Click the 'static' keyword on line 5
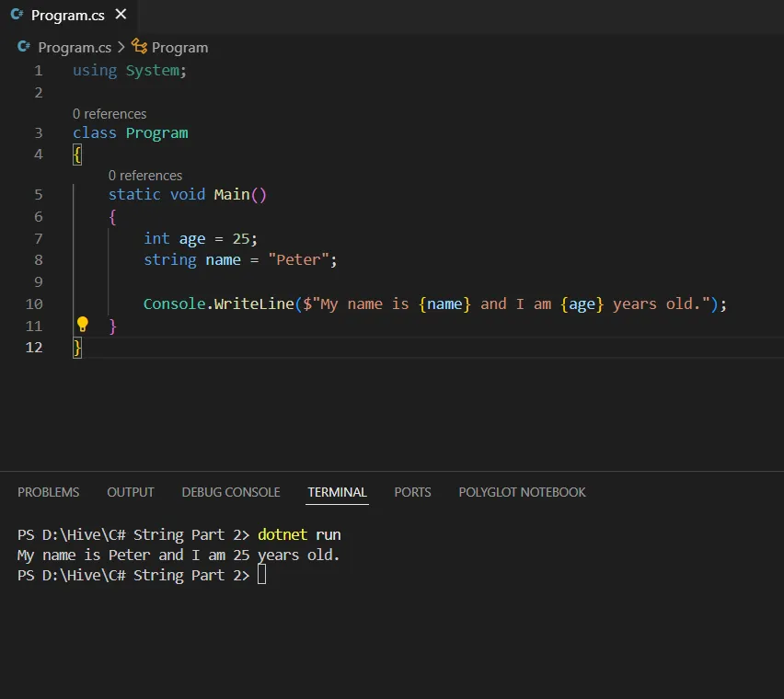The image size is (784, 699). coord(134,194)
